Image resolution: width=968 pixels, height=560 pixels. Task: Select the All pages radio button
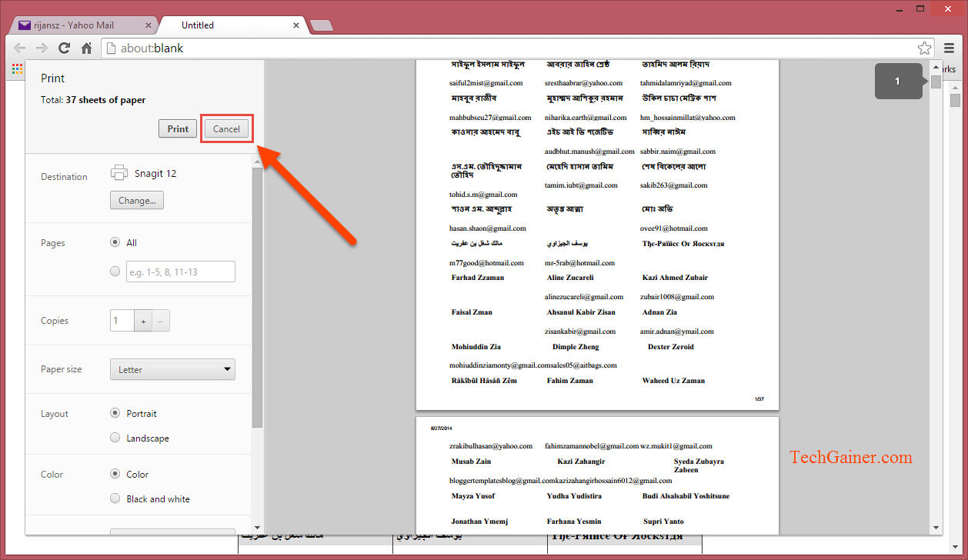coord(115,242)
